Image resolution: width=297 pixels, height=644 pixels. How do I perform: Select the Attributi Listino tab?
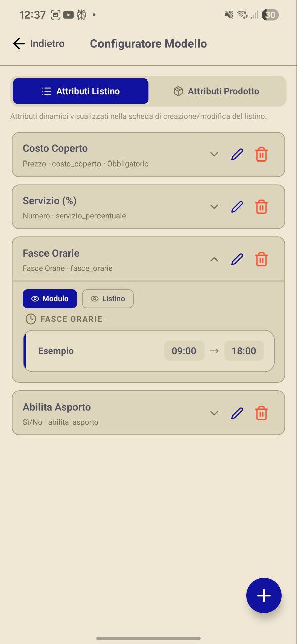[x=80, y=91]
